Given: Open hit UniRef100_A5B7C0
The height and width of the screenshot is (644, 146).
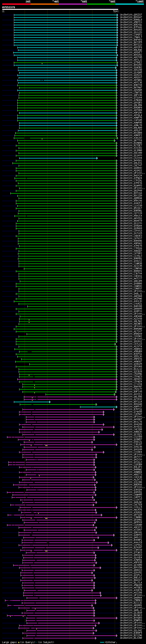Looking at the screenshot, I should click(x=131, y=22).
